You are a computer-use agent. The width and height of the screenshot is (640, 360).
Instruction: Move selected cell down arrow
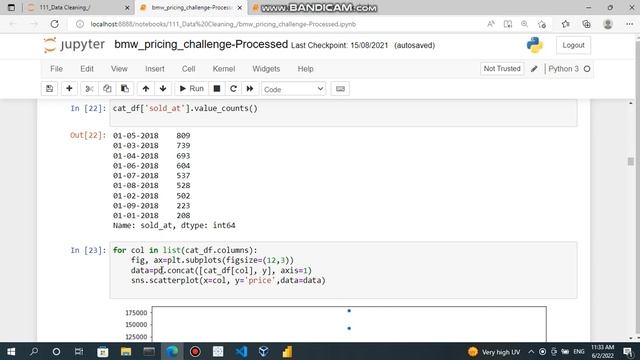pyautogui.click(x=163, y=89)
